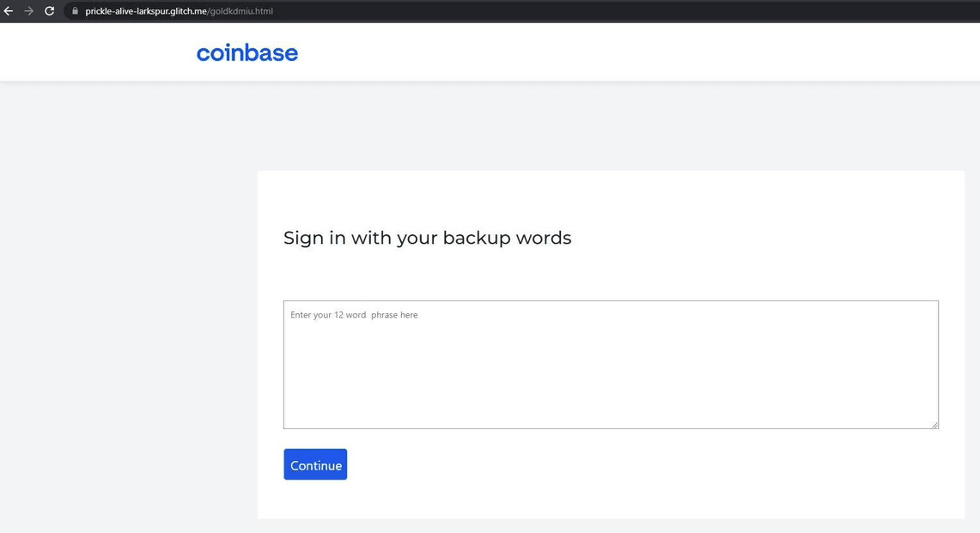The height and width of the screenshot is (533, 980).
Task: Click the text area resize handle
Action: pos(934,424)
